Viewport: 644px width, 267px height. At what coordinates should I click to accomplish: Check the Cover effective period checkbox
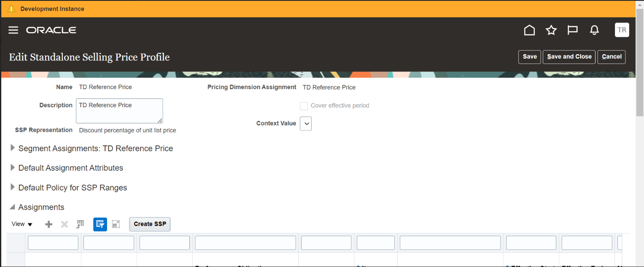pos(304,106)
